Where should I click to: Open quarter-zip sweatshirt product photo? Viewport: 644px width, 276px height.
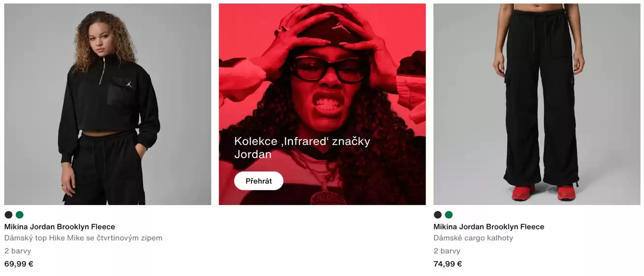[x=108, y=104]
